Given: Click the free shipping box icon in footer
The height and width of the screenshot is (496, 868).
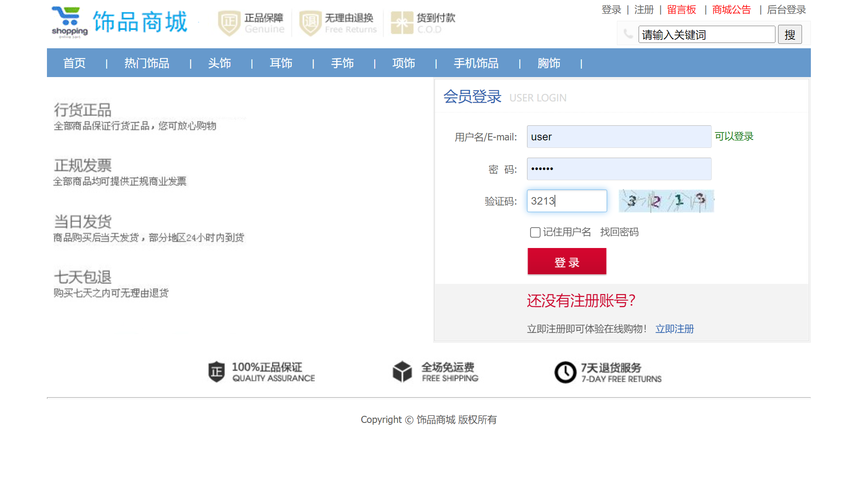Looking at the screenshot, I should point(402,372).
